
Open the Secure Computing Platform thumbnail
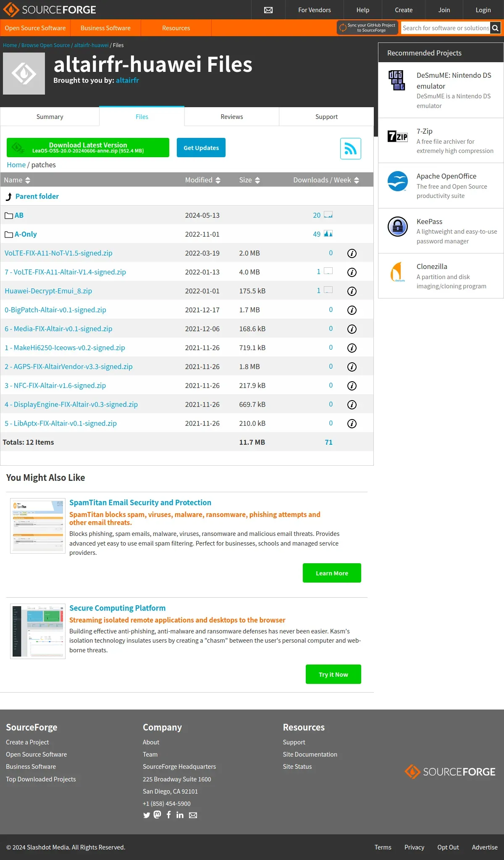pos(38,631)
